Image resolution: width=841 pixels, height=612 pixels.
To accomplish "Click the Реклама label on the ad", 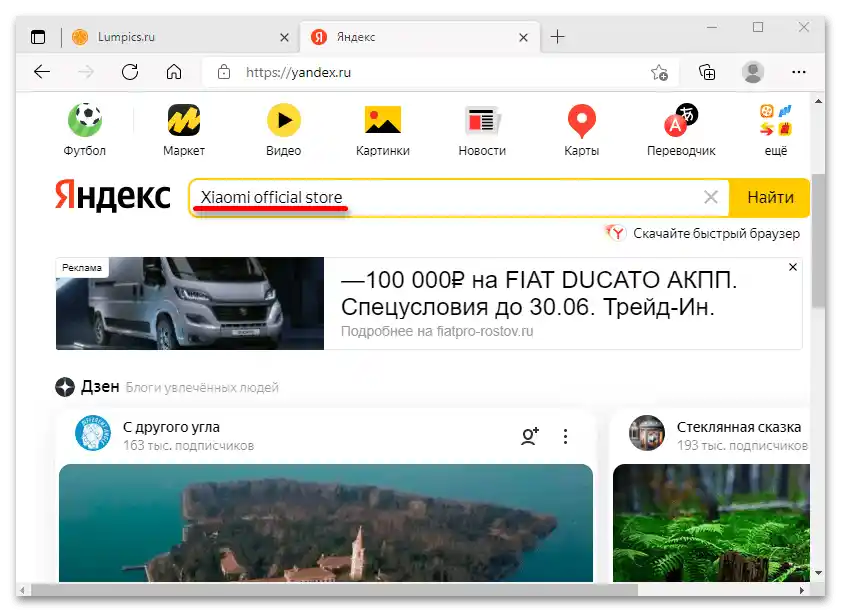I will click(82, 268).
